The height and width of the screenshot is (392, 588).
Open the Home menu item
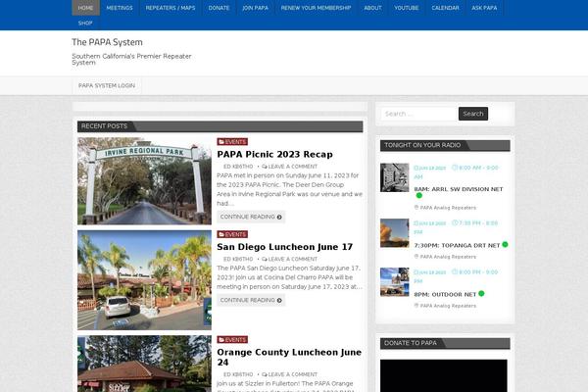(85, 8)
